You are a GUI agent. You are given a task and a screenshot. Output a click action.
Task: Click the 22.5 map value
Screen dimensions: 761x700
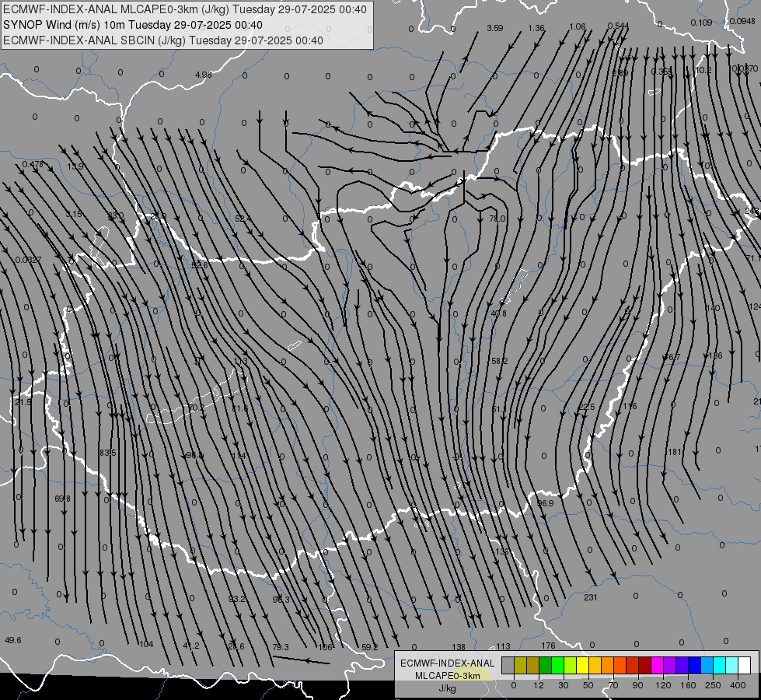tap(586, 407)
